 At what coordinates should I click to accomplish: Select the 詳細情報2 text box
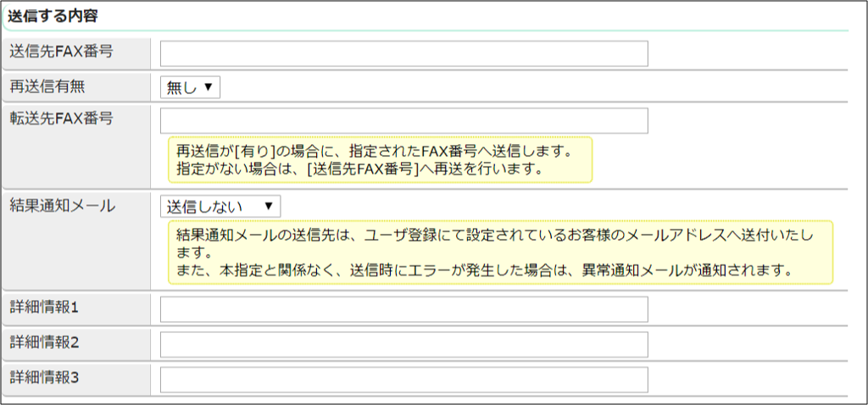(x=403, y=344)
